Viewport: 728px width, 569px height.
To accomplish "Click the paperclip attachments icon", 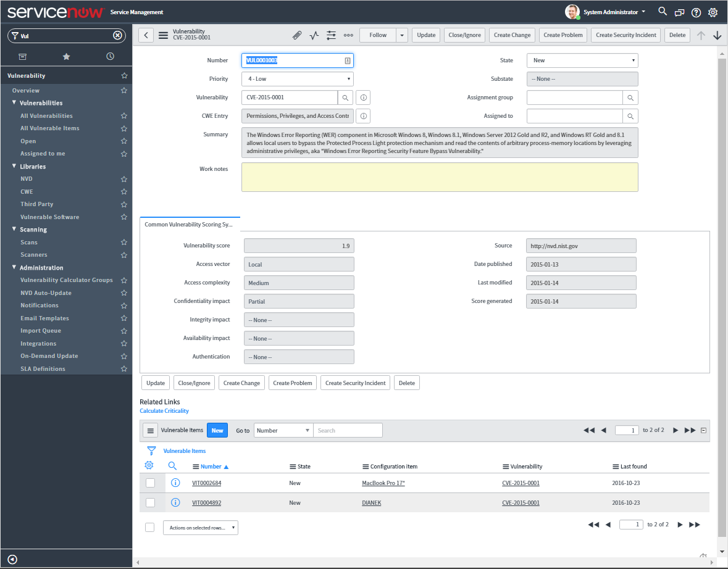I will (x=296, y=35).
